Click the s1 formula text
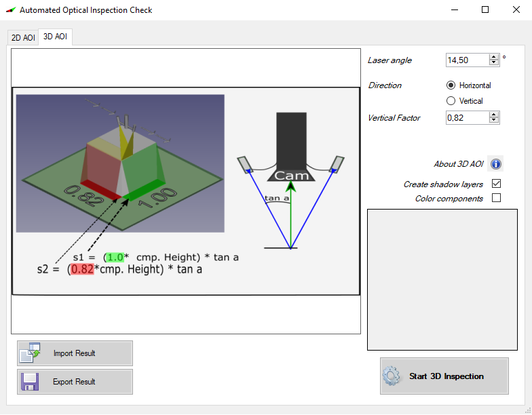Viewport: 532px width, 415px height. (x=156, y=258)
